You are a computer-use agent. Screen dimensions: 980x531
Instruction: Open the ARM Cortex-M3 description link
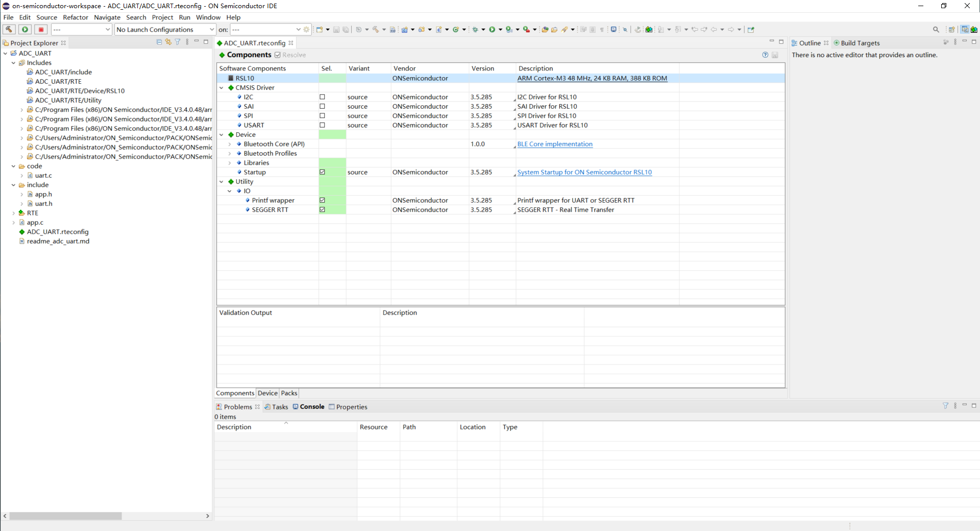click(592, 78)
